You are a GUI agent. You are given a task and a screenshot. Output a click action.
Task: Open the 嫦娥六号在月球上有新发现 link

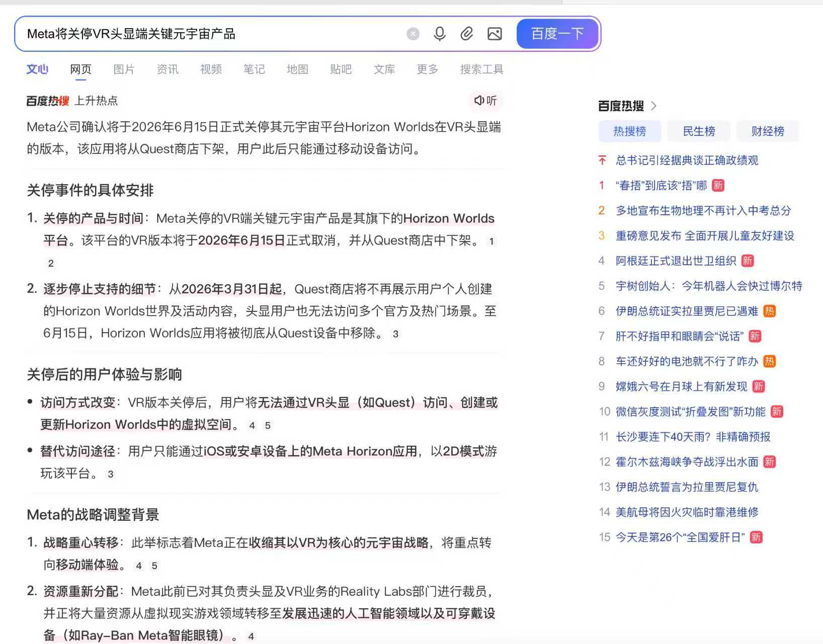(x=681, y=387)
